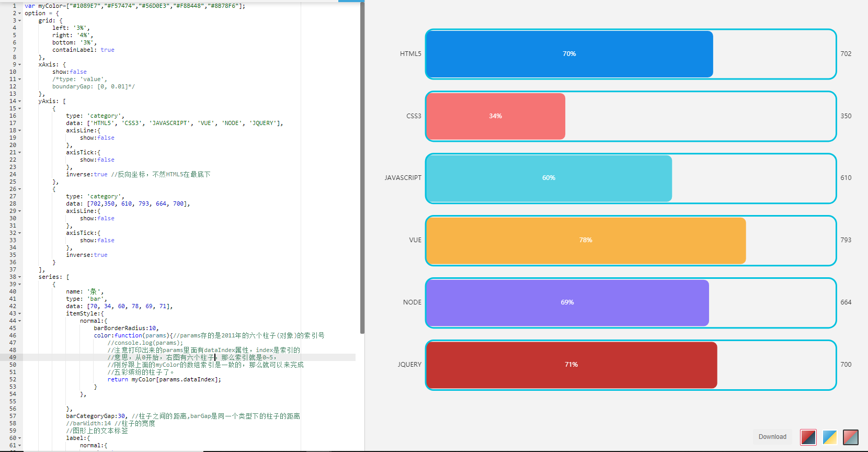868x452 pixels.
Task: Click 'barBorderRadius:10' on line 45
Action: tap(126, 329)
